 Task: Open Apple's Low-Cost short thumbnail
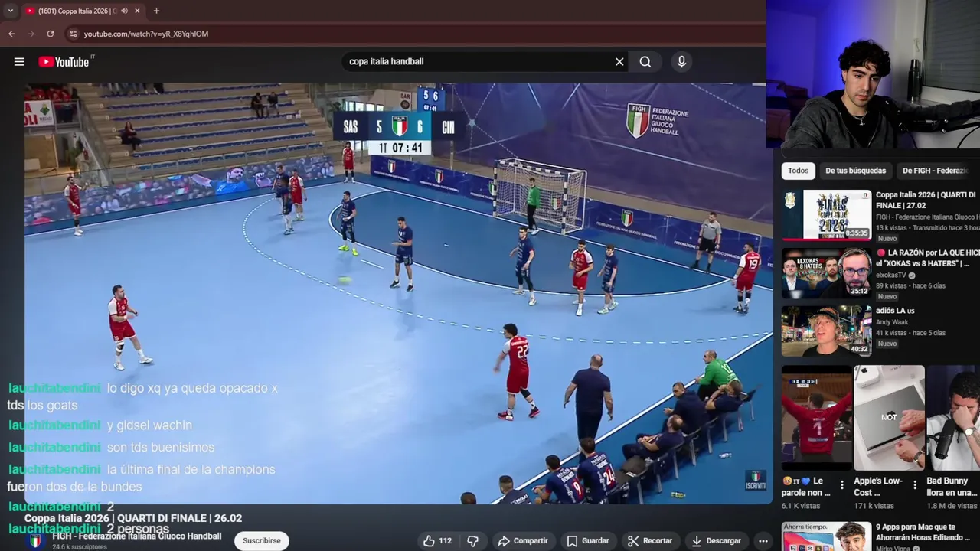[889, 418]
